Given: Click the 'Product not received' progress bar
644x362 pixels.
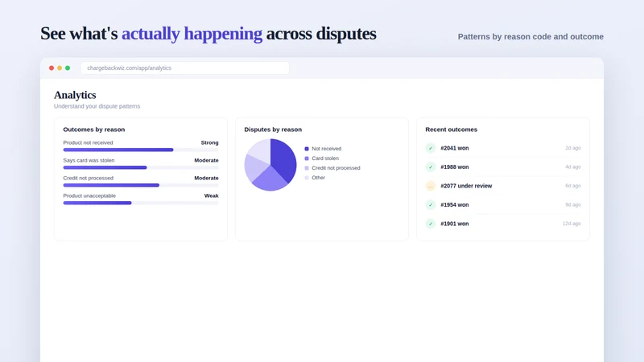Looking at the screenshot, I should (141, 150).
